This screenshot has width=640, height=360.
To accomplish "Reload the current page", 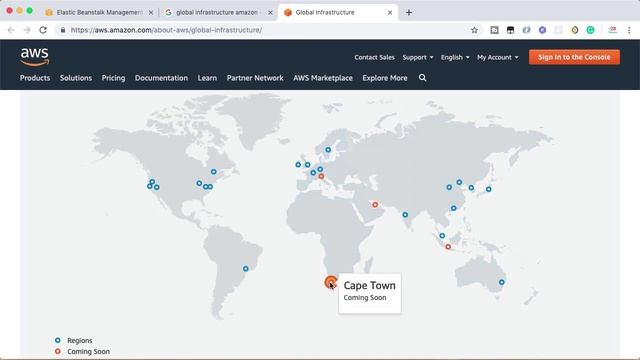I will pyautogui.click(x=43, y=30).
